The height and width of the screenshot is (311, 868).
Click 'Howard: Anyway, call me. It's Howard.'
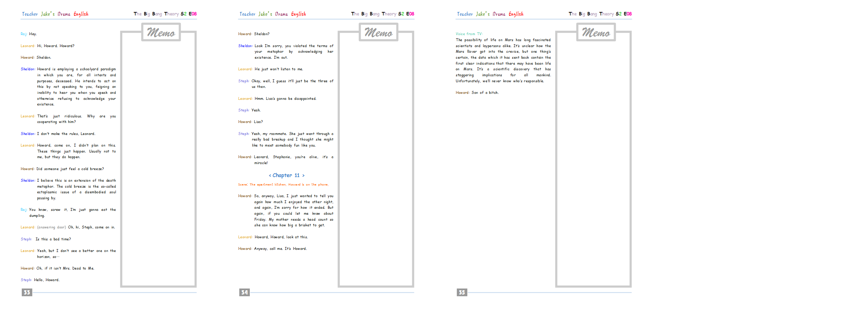coord(273,249)
